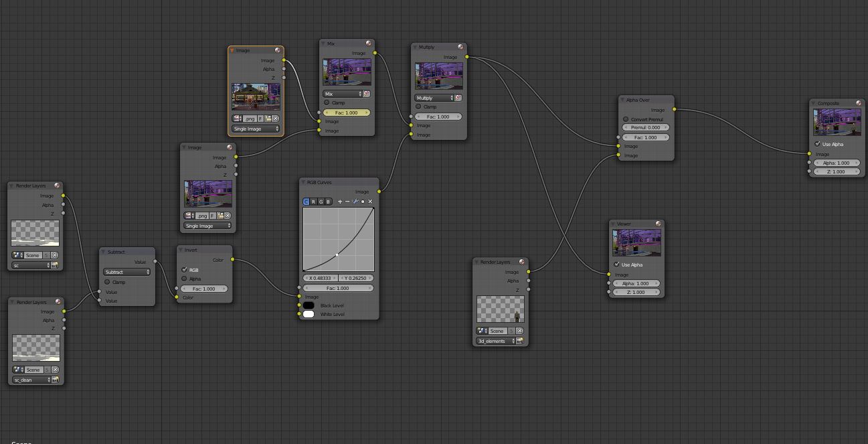Enable Convert Premul on Alpha Over node
868x444 pixels.
tap(626, 119)
